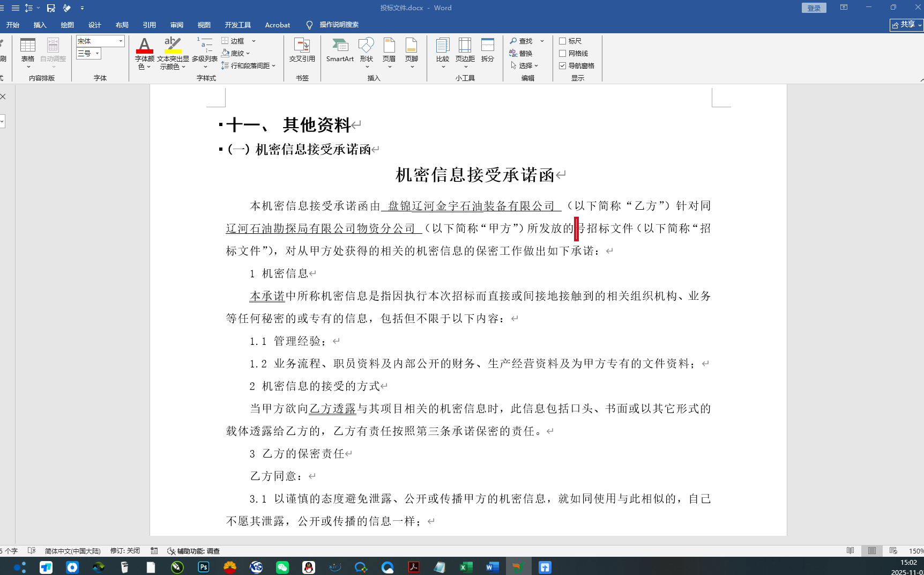The width and height of the screenshot is (924, 575).
Task: Click the macro recording icon in status bar
Action: (x=154, y=551)
